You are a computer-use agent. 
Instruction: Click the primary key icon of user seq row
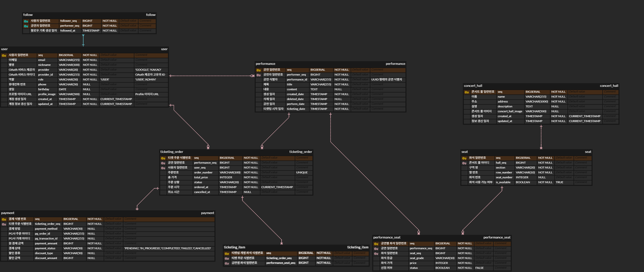(x=4, y=56)
